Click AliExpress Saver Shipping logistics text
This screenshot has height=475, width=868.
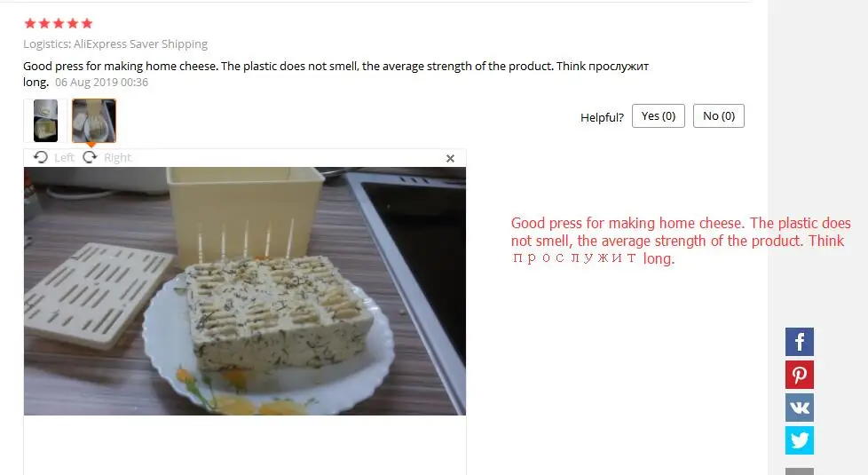coord(140,44)
